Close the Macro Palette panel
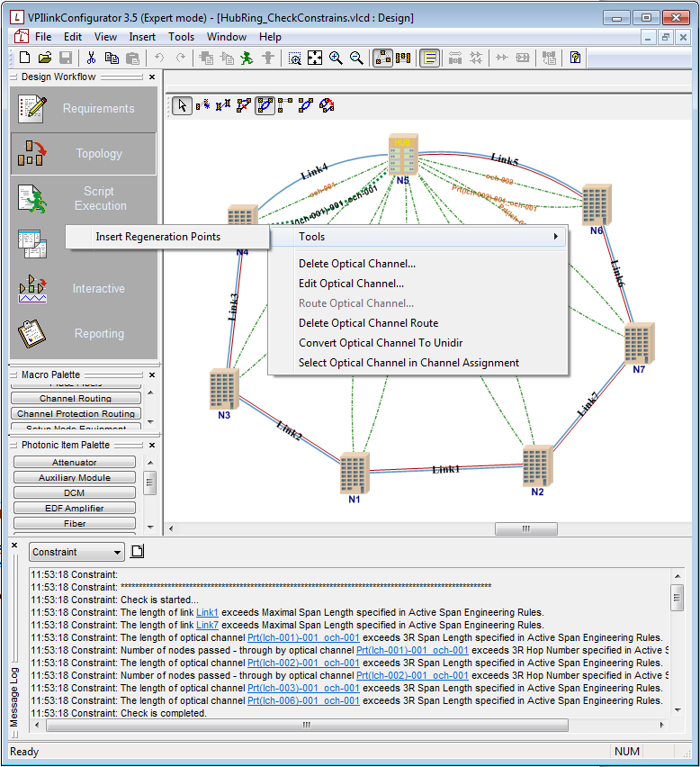 152,374
